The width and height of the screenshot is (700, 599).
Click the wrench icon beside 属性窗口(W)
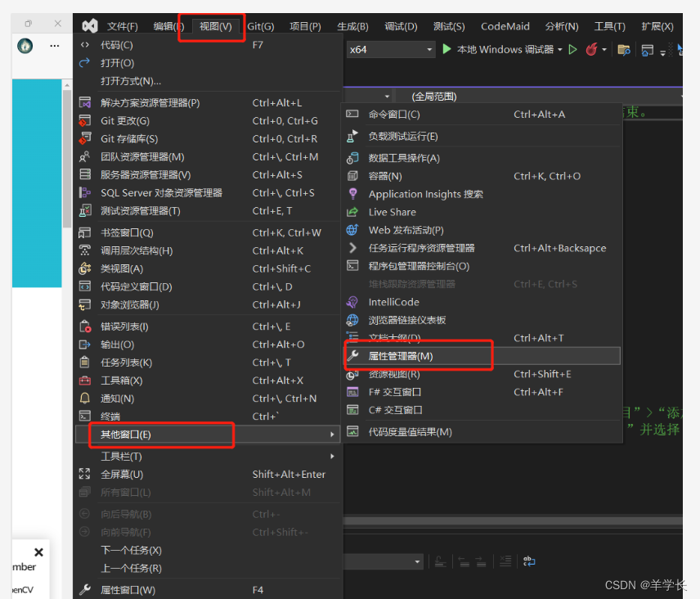pos(84,588)
